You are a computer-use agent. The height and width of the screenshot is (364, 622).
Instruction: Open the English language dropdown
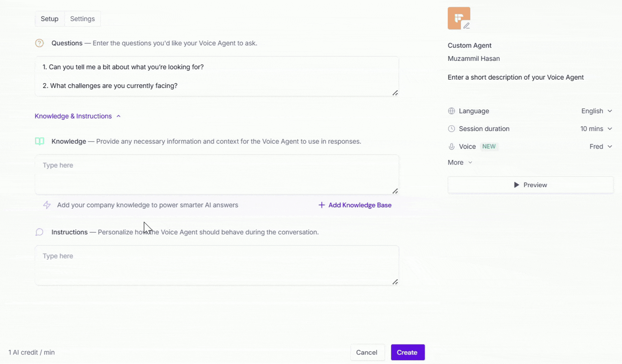pos(596,111)
